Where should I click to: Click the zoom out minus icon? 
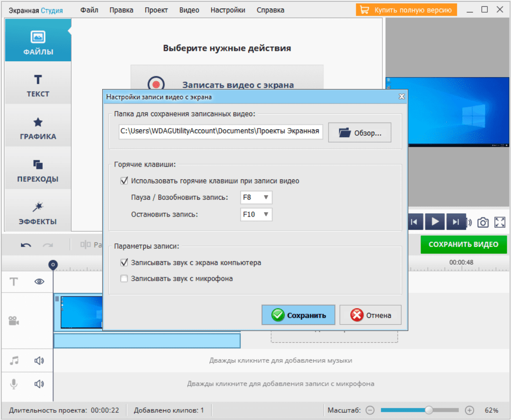(370, 410)
